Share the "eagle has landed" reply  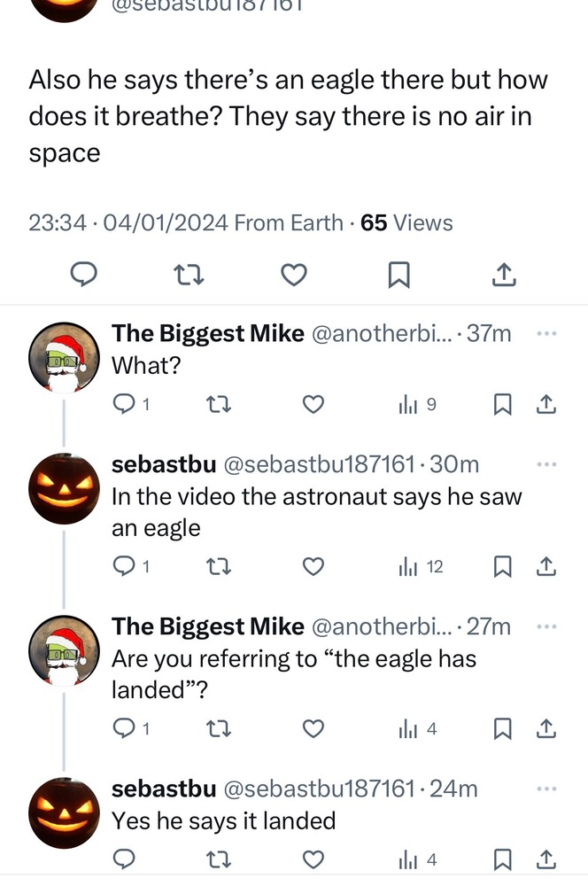point(547,728)
